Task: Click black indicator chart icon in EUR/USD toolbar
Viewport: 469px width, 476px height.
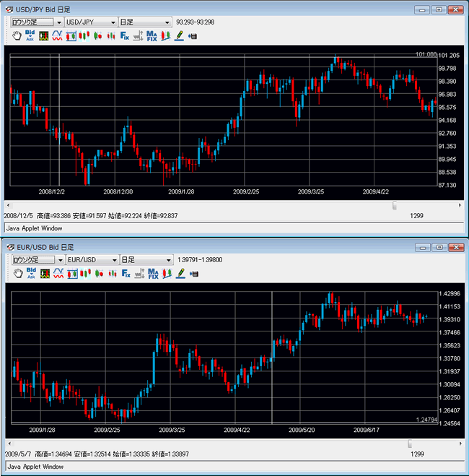Action: coord(45,274)
